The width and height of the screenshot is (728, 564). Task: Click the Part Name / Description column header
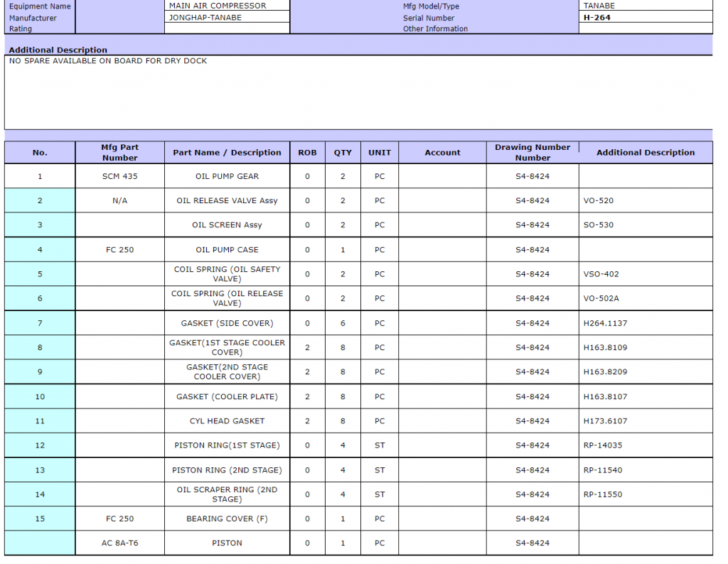[227, 153]
